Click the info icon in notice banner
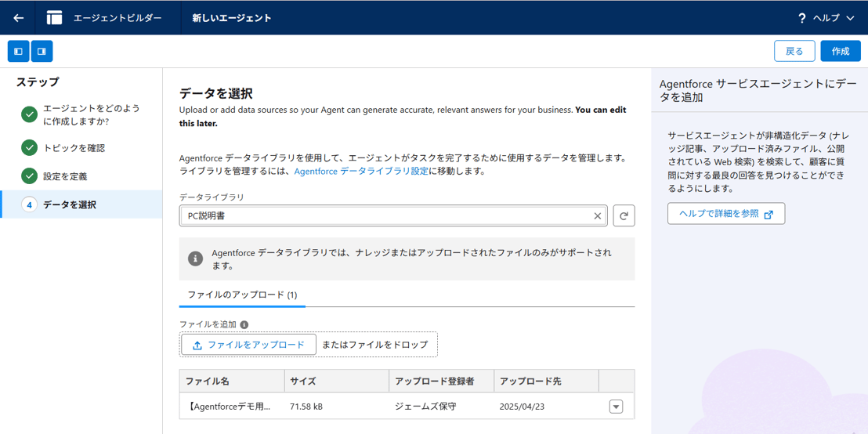The width and height of the screenshot is (868, 434). [x=195, y=259]
